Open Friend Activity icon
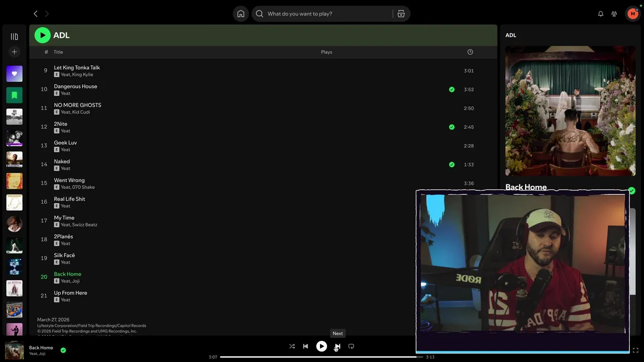 click(614, 14)
